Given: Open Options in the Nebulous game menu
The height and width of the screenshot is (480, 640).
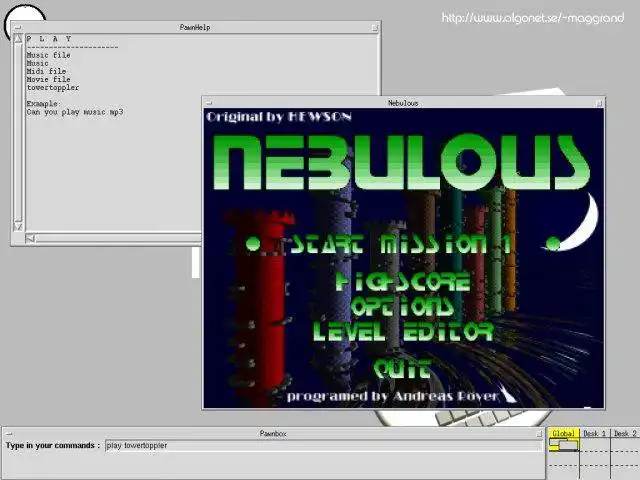Looking at the screenshot, I should click(x=402, y=306).
